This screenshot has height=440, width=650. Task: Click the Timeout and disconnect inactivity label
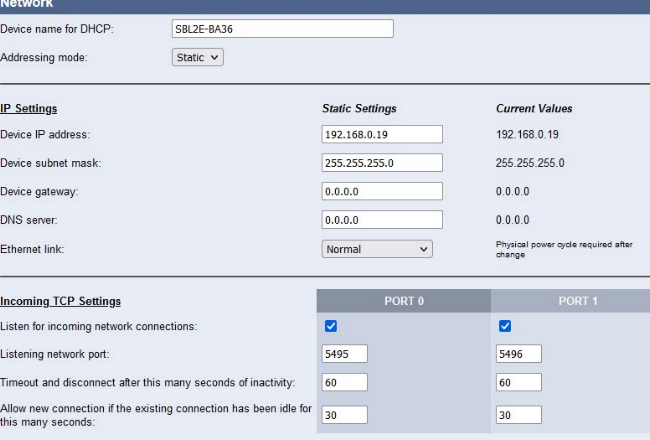pyautogui.click(x=148, y=382)
